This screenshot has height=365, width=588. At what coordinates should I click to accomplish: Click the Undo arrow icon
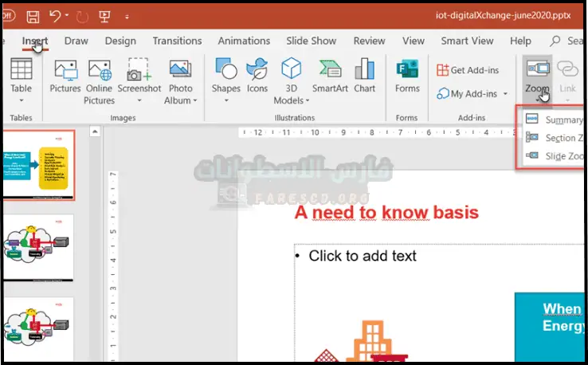[55, 16]
